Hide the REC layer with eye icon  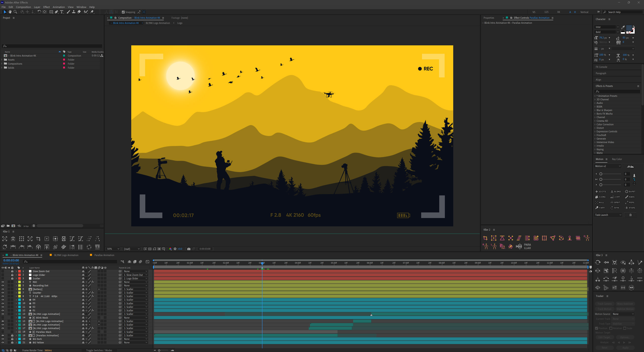pos(3,282)
